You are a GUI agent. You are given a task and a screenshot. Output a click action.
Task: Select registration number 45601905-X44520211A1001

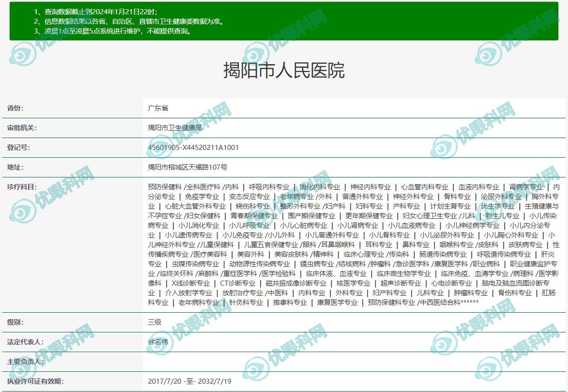[x=193, y=148]
